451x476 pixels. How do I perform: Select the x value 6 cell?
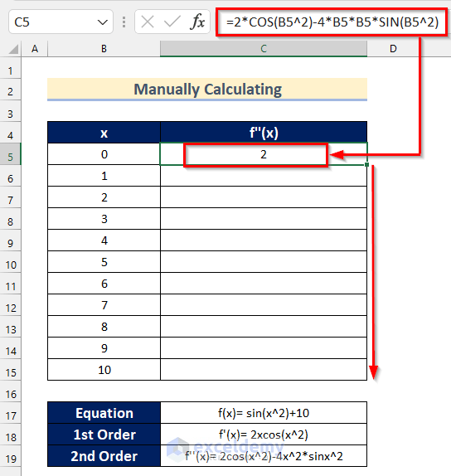(104, 284)
